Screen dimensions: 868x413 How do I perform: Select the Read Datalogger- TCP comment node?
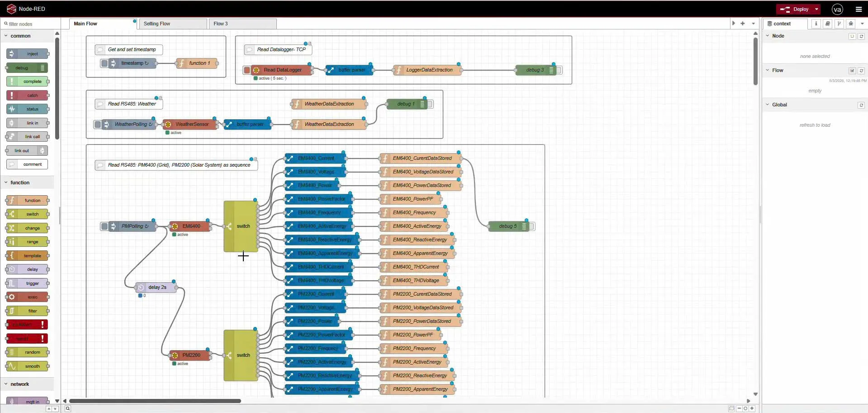click(278, 50)
